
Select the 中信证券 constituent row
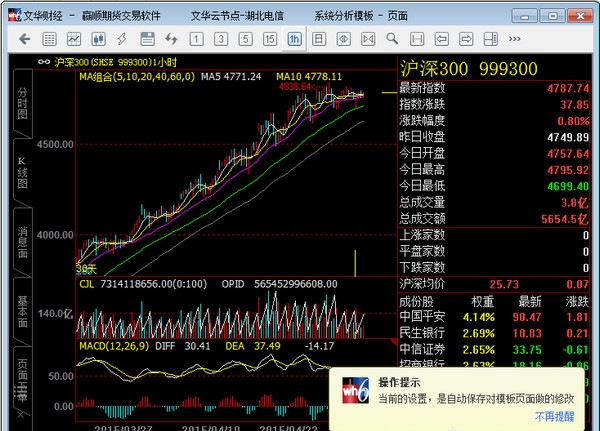pyautogui.click(x=494, y=349)
